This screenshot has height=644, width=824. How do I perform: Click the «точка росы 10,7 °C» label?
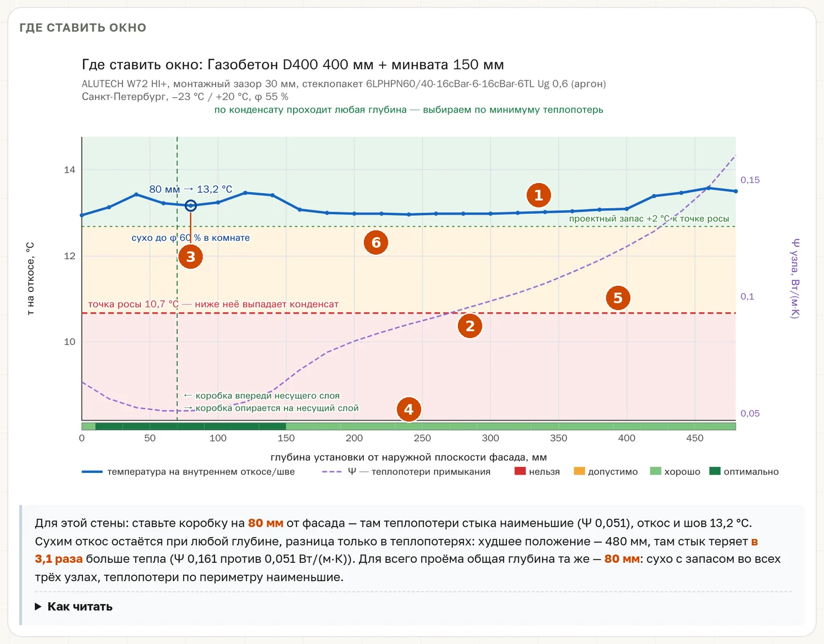(x=133, y=304)
